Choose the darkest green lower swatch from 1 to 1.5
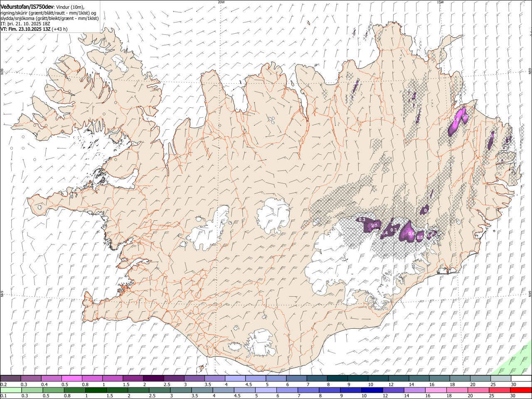Image resolution: width=532 pixels, height=399 pixels. [96, 390]
